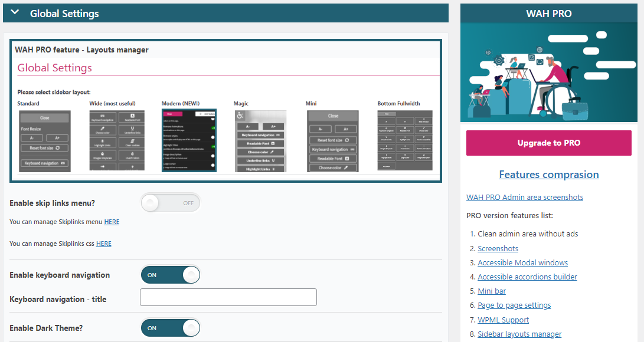Toggle Enable skip links menu switch

coord(171,203)
